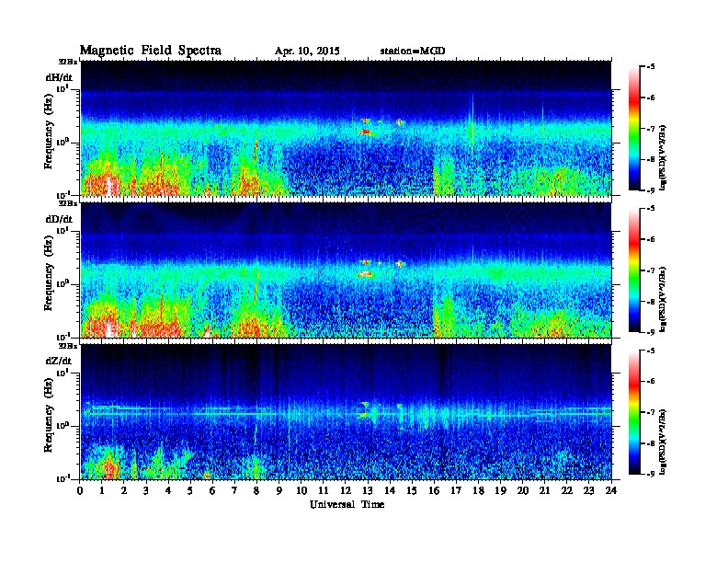This screenshot has width=728, height=563.
Task: Click the '-9' label on dD/dt color bar
Action: (x=651, y=332)
